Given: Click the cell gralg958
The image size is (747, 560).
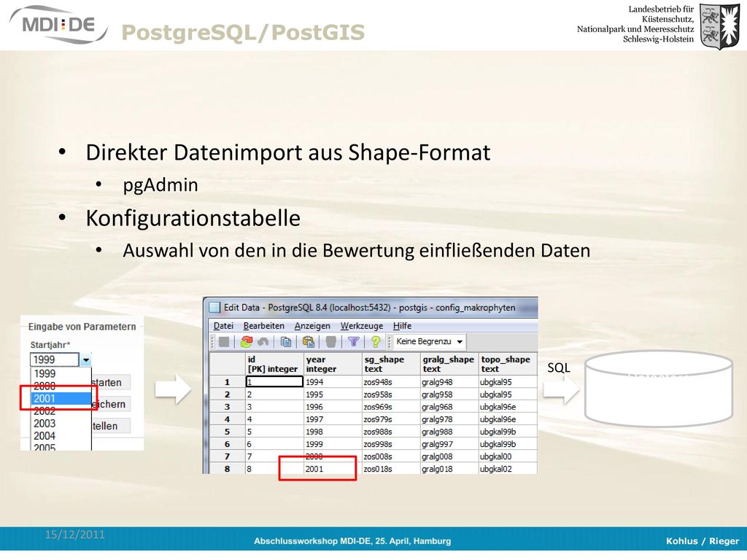Looking at the screenshot, I should pos(449,394).
